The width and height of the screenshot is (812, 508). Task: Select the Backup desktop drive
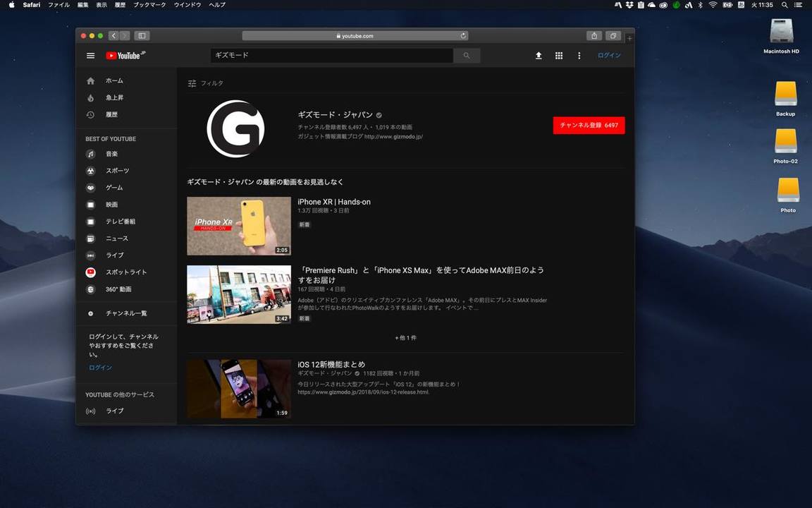(786, 99)
